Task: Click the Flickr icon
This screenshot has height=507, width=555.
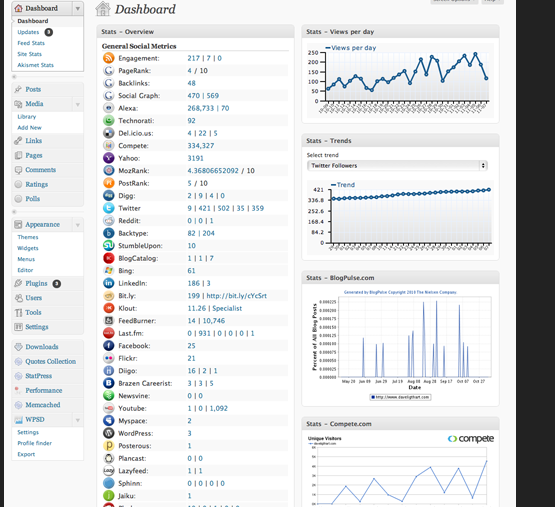Action: [109, 358]
